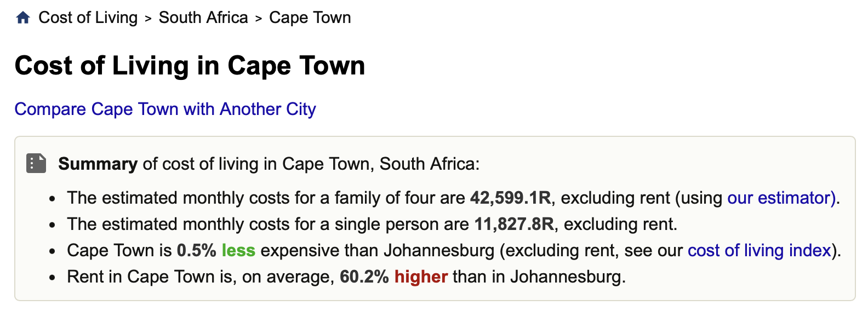Open Compare Cape Town with Another City
868x311 pixels.
pyautogui.click(x=165, y=109)
